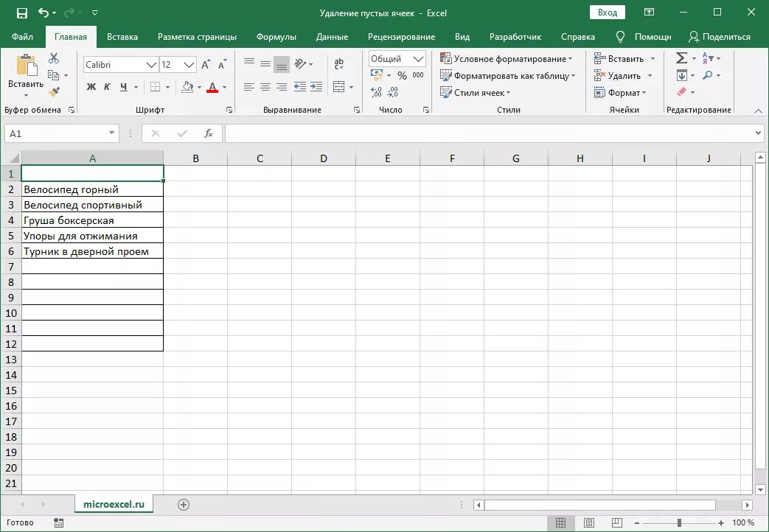Click the wrap text icon

(x=338, y=64)
